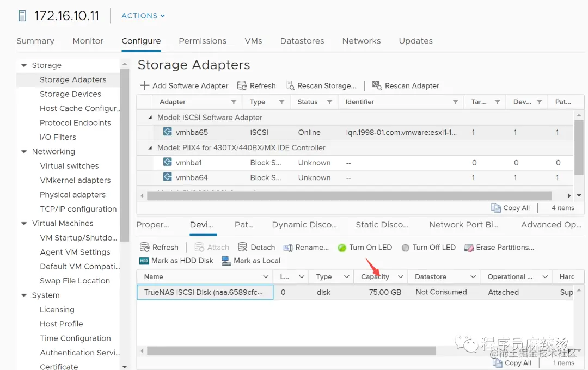The image size is (588, 370).
Task: Open Physical adapters settings
Action: 73,195
